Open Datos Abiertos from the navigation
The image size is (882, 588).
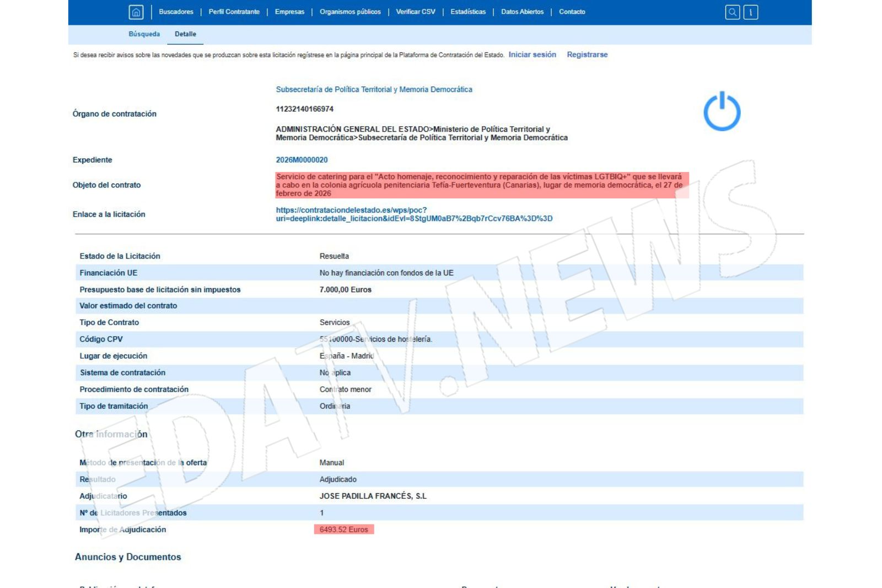click(x=522, y=12)
